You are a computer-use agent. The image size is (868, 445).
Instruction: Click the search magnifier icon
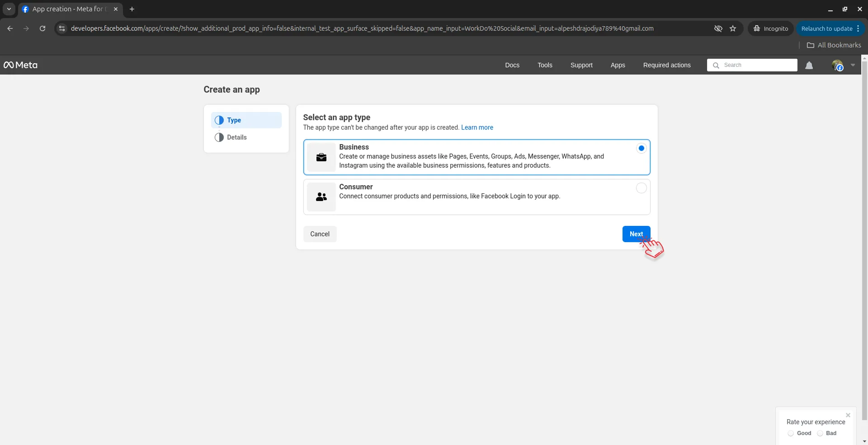[716, 65]
